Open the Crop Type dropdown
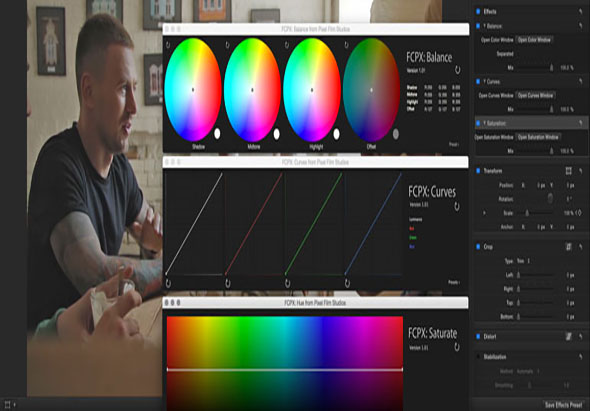590x411 pixels. [x=523, y=261]
